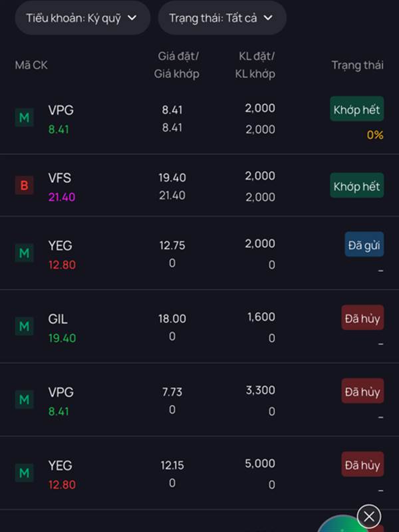Click the Mã CK column header

(31, 65)
